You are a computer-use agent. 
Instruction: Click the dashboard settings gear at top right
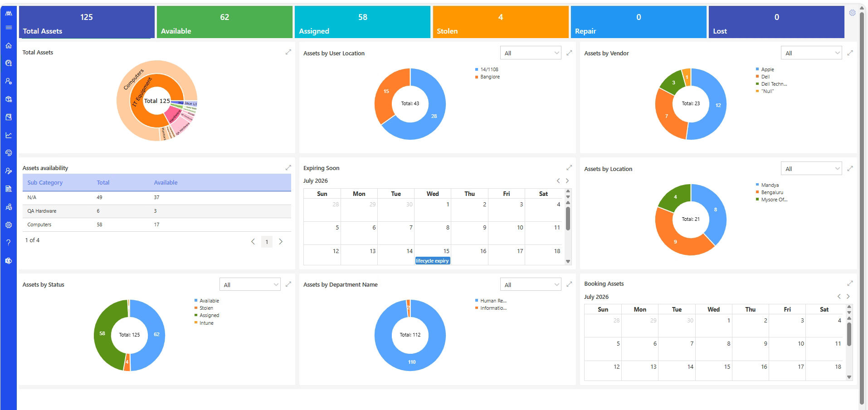[x=852, y=13]
